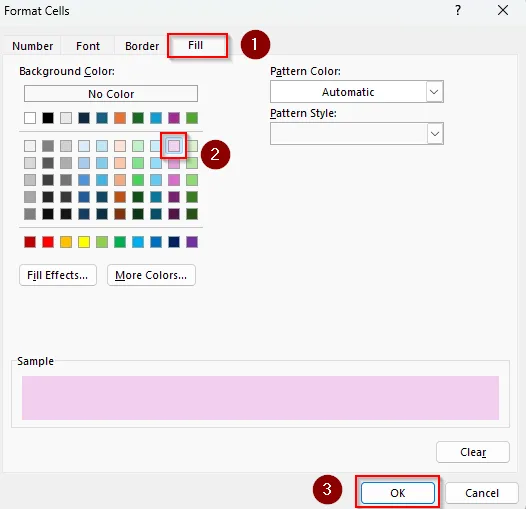Pick the lightest peach tint swatch
This screenshot has width=526, height=509.
[x=120, y=146]
